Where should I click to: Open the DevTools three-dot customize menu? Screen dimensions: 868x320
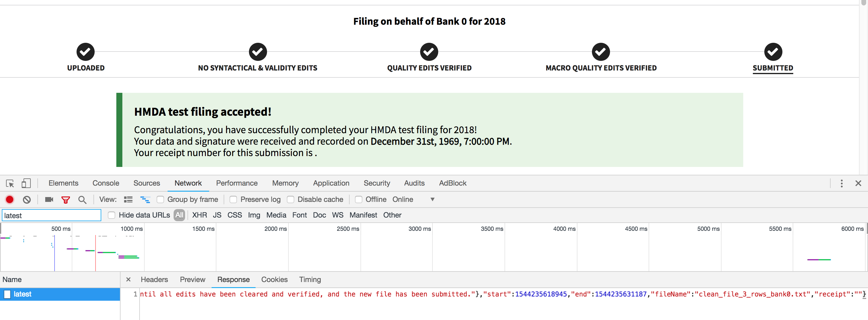point(841,183)
